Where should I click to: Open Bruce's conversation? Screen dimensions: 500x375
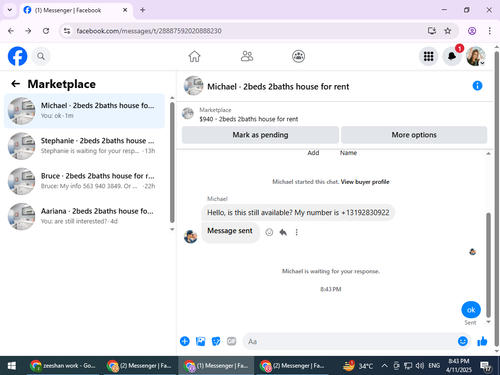pyautogui.click(x=84, y=181)
